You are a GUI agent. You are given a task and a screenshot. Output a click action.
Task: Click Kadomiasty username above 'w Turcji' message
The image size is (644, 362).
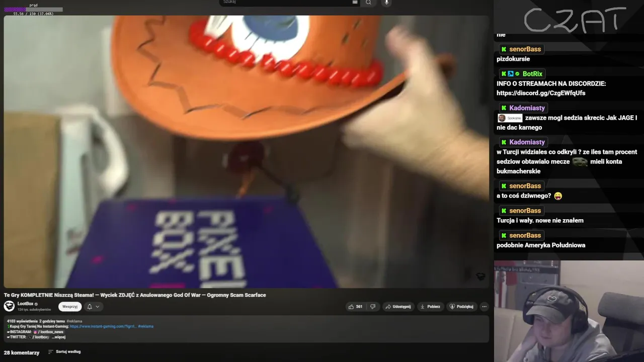[x=527, y=142]
